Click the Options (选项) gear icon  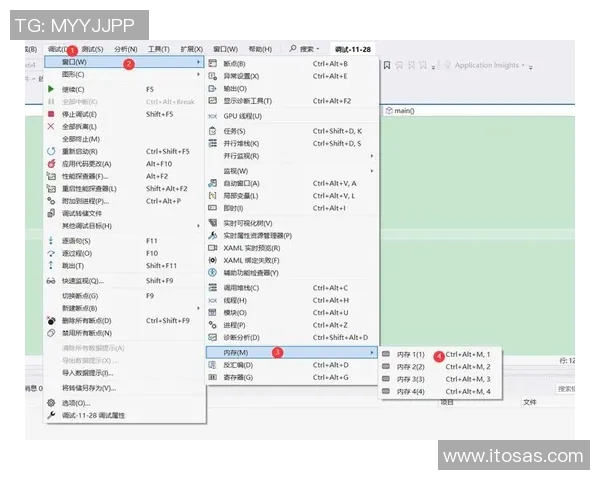click(51, 403)
